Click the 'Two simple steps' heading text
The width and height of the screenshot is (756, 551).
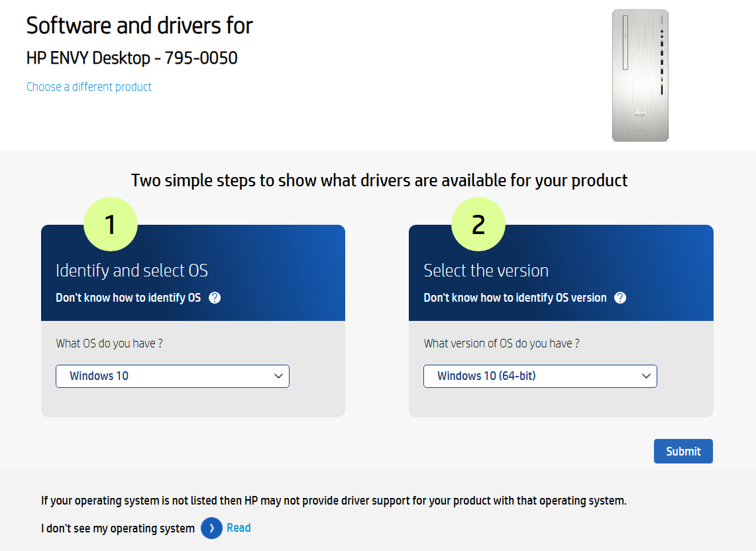[380, 180]
